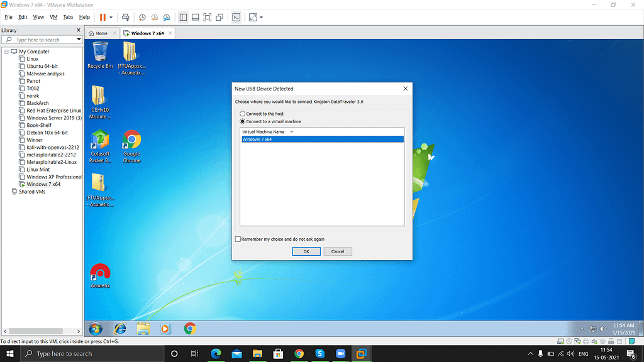Open Microsoft Edge on host taskbar
This screenshot has height=362, width=644.
(x=216, y=354)
